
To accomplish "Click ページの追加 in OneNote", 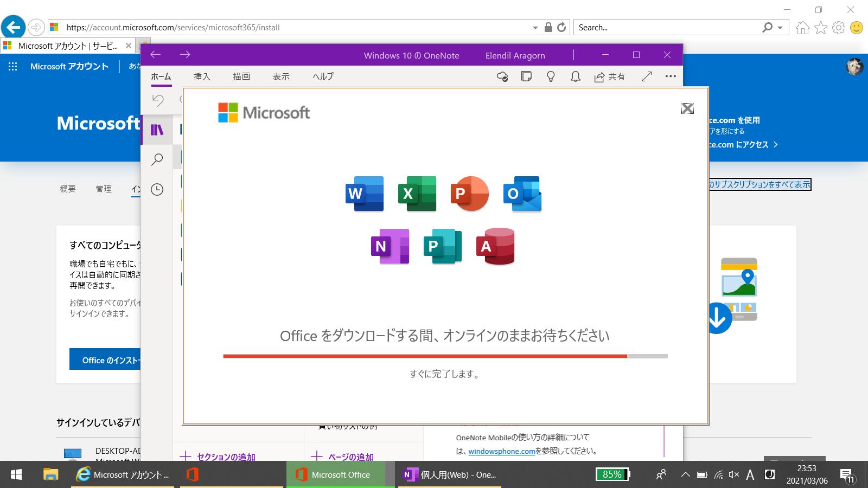I will pyautogui.click(x=342, y=457).
